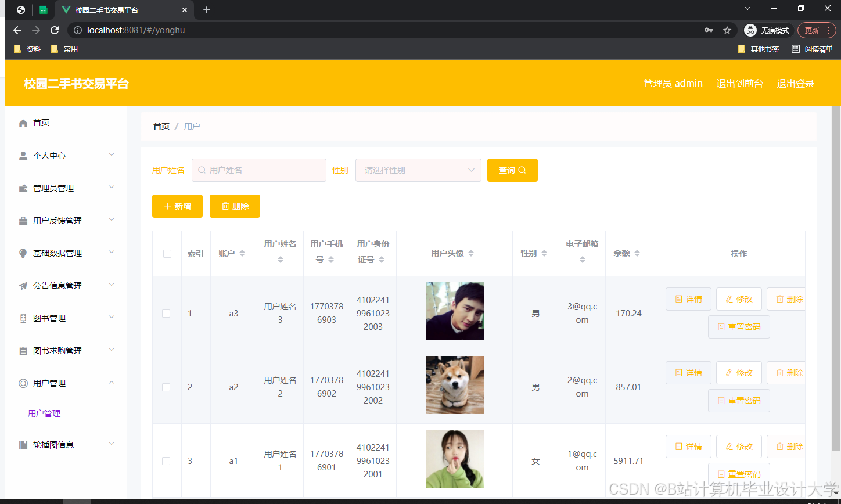This screenshot has width=841, height=504.
Task: Reload the page with the refresh icon
Action: coord(55,30)
